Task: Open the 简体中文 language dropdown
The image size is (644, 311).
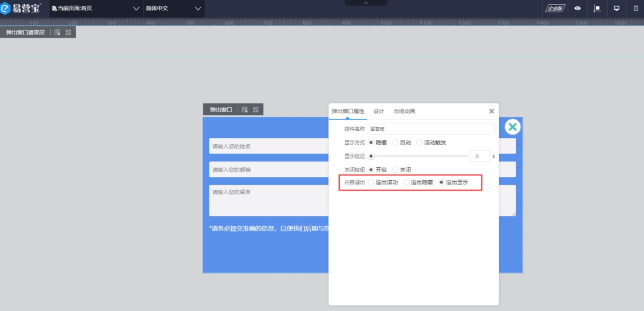Action: 174,9
